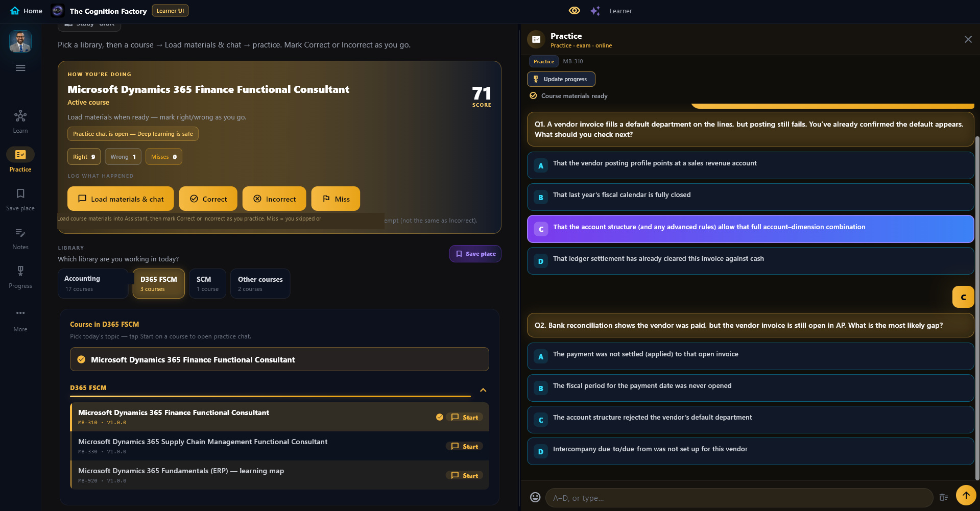
Task: Click the MB-310 label in chat panel
Action: tap(573, 61)
